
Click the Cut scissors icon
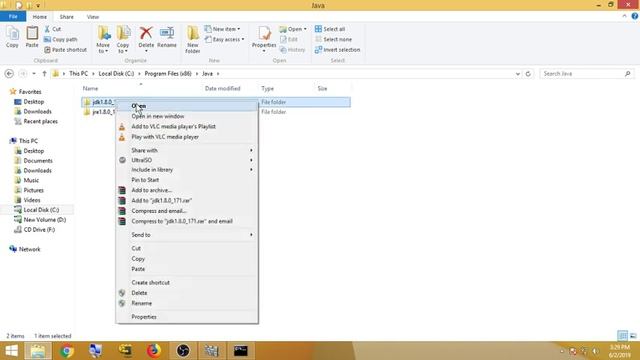pos(47,29)
